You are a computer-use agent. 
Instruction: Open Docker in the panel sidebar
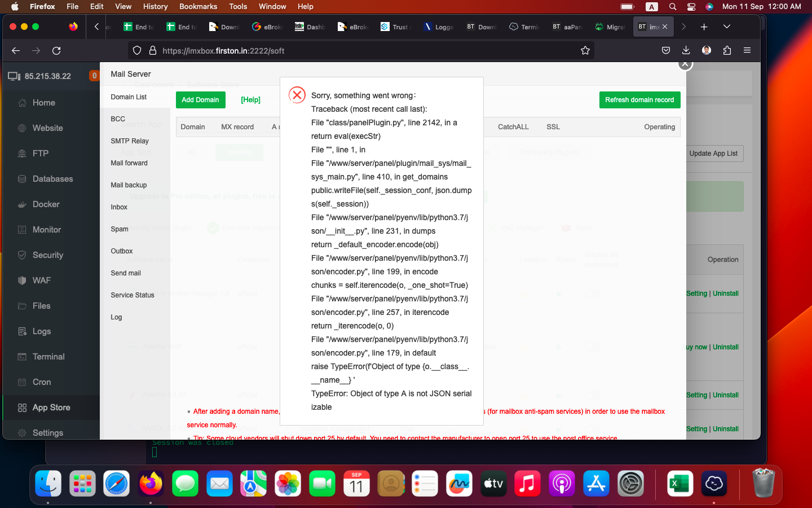pos(46,204)
